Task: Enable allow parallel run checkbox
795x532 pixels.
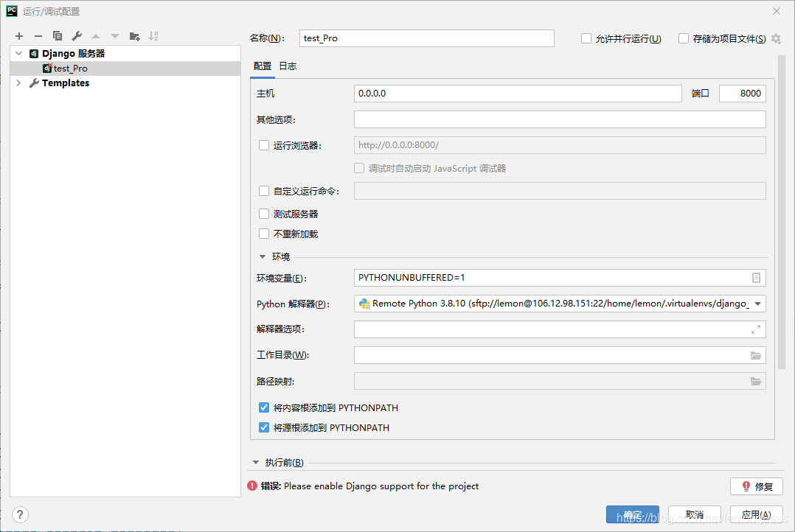Action: (x=586, y=38)
